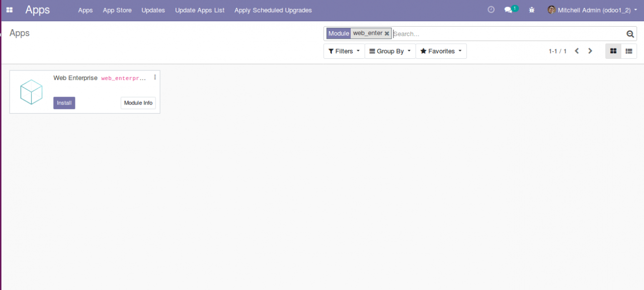Click the search magnifier icon
The height and width of the screenshot is (290, 644).
(630, 34)
